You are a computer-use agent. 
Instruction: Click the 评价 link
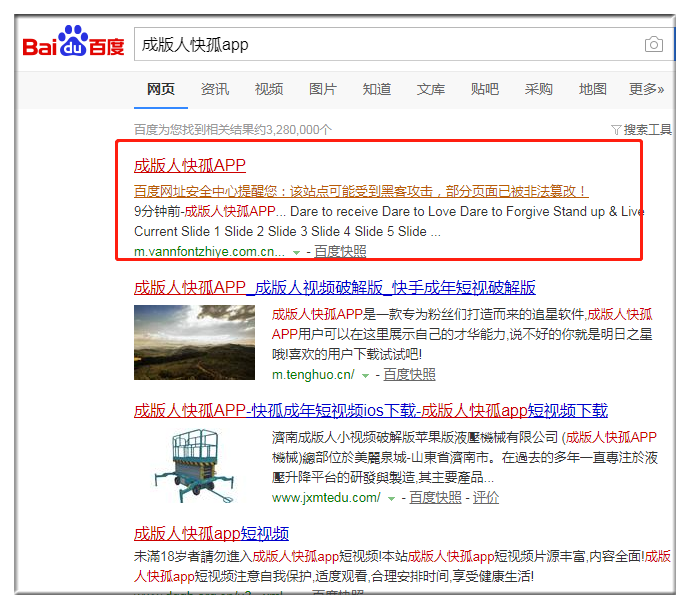pyautogui.click(x=486, y=498)
